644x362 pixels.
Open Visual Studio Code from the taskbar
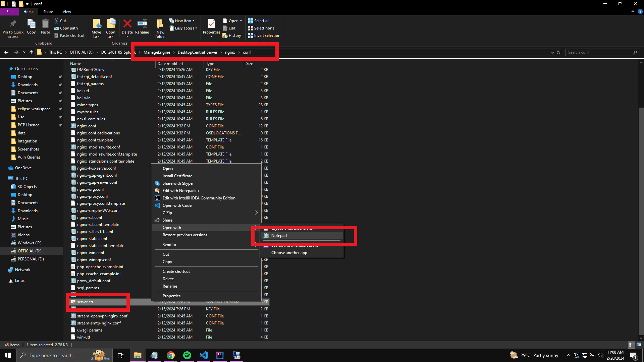point(203,355)
